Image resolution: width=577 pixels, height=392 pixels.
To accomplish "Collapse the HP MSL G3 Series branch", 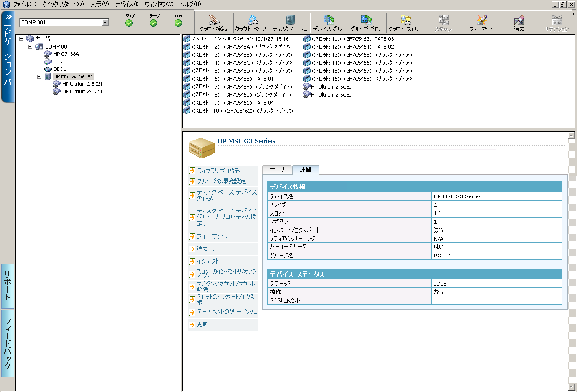I will (x=39, y=76).
